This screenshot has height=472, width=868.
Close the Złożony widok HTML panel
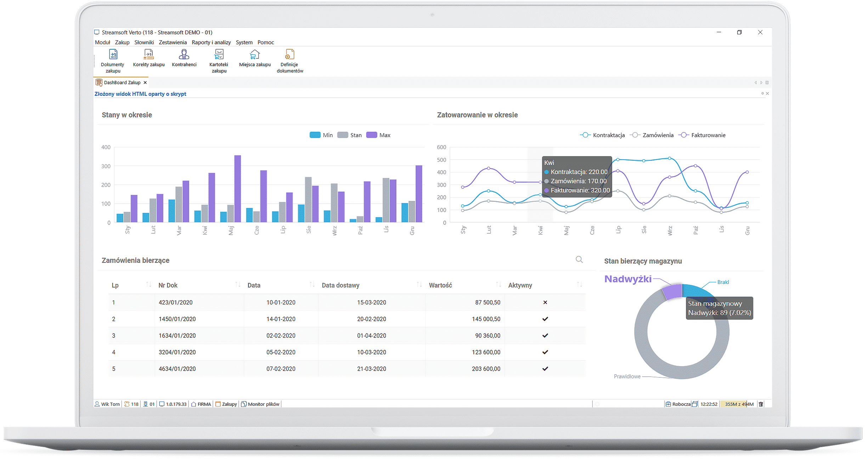pyautogui.click(x=767, y=93)
